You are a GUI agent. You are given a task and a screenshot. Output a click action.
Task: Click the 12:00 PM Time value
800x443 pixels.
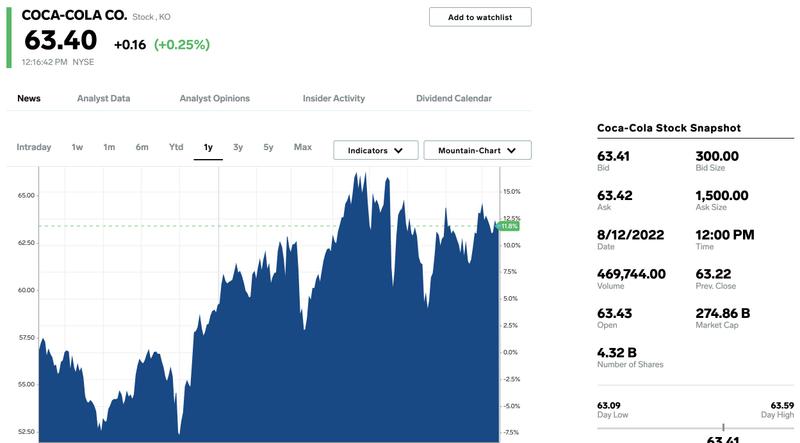point(724,235)
